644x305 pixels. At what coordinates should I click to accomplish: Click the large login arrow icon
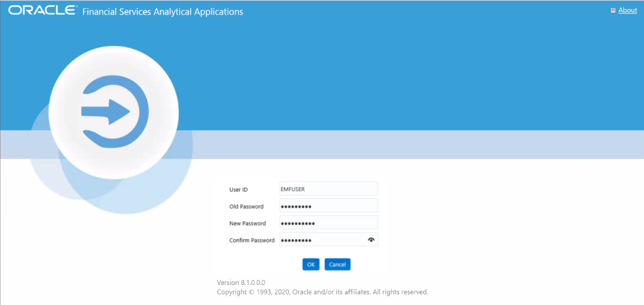(114, 113)
